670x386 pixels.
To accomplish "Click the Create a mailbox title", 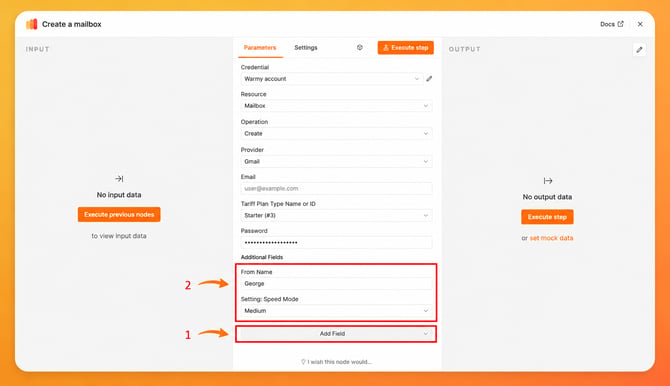I will 72,24.
